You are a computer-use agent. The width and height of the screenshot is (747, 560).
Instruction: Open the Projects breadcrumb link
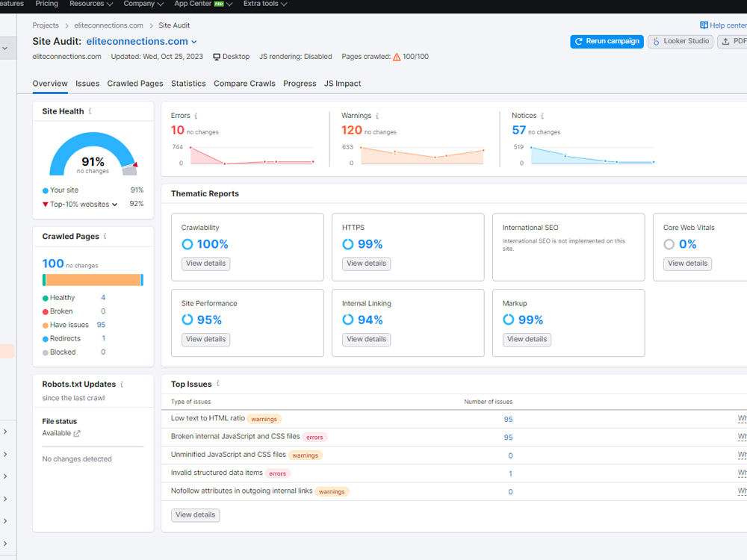(46, 25)
